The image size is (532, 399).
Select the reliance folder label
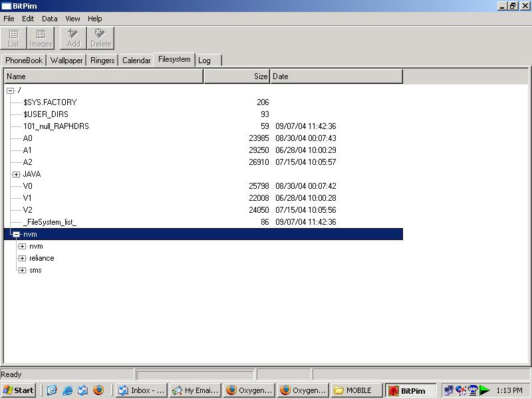click(x=42, y=258)
